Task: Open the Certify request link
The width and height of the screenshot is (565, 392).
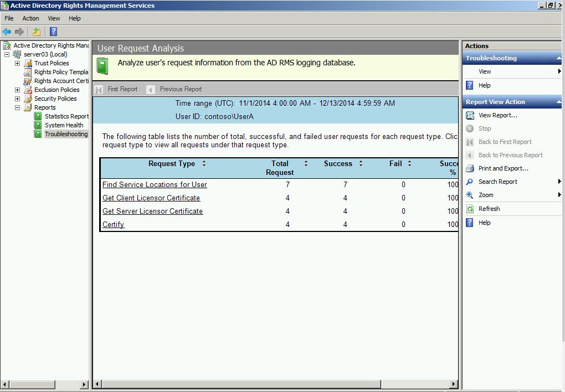Action: tap(113, 224)
